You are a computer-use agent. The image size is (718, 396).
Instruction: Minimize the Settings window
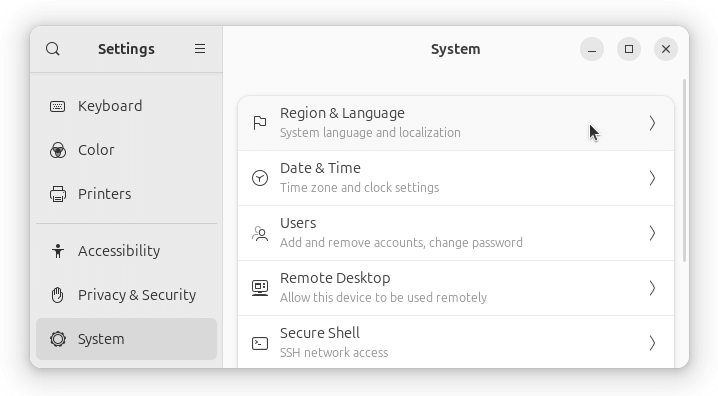coord(592,49)
